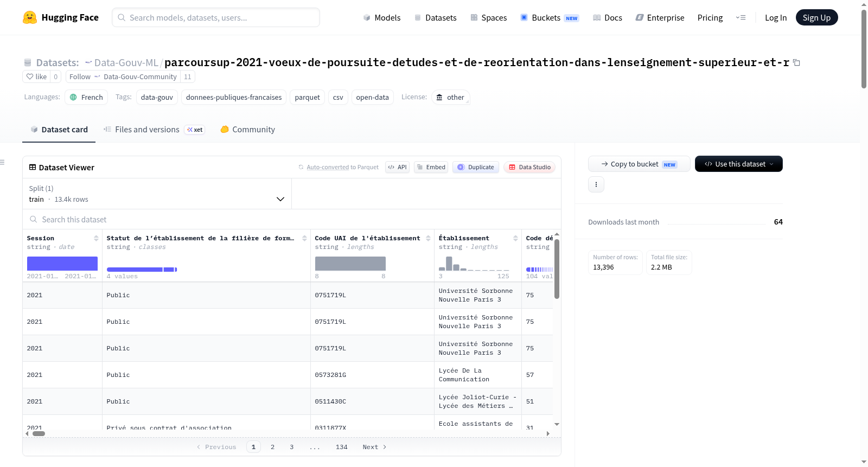Click the parquet tag
This screenshot has height=467, width=868.
pos(308,97)
